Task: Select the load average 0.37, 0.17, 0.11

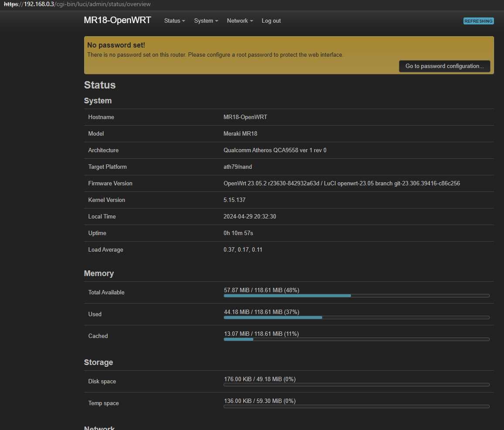Action: coord(243,249)
